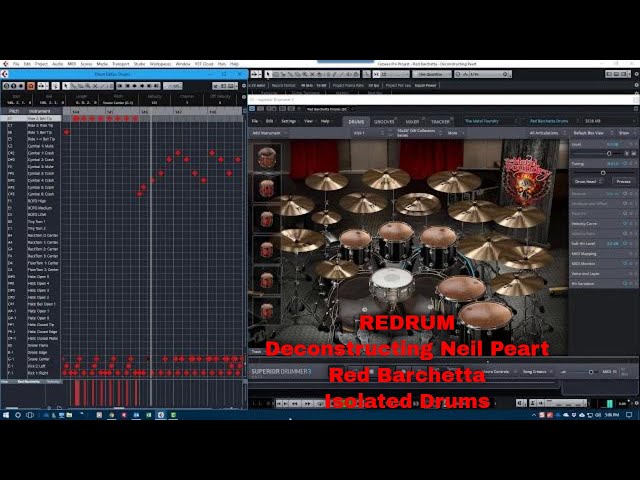Select the first drum thumbnail in instrument list
Image resolution: width=640 pixels, height=480 pixels.
pos(267,157)
